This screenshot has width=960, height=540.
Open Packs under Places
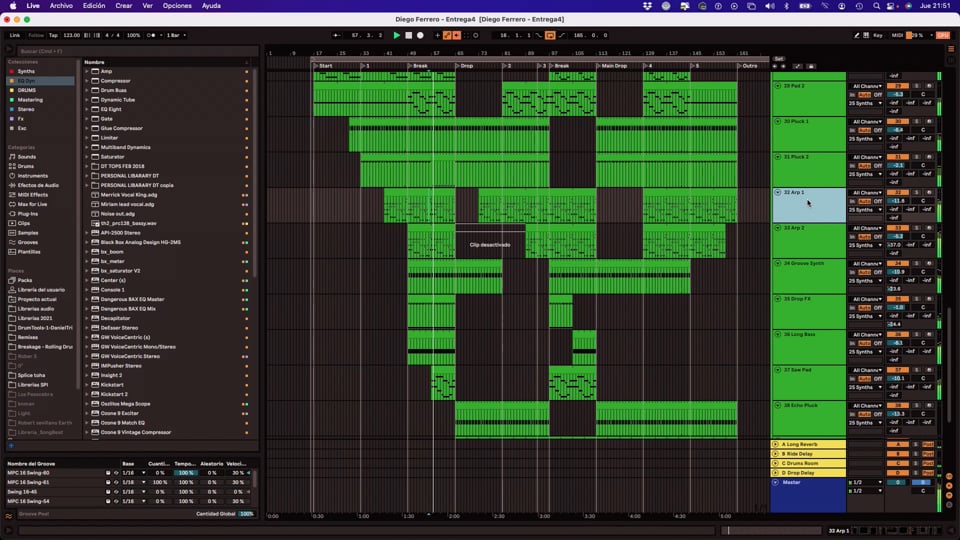click(x=24, y=280)
